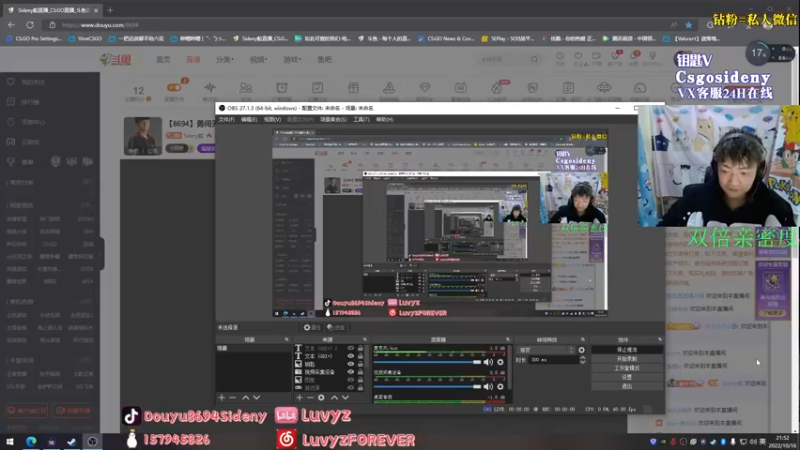Screen dimensions: 800x450
Task: Add a new scene in OBS Scenes panel
Action: pos(221,397)
